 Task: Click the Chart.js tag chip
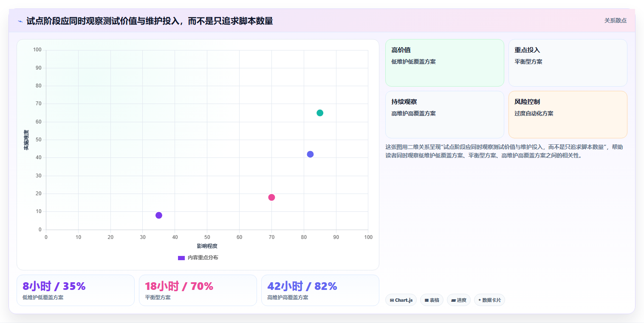[x=401, y=300]
